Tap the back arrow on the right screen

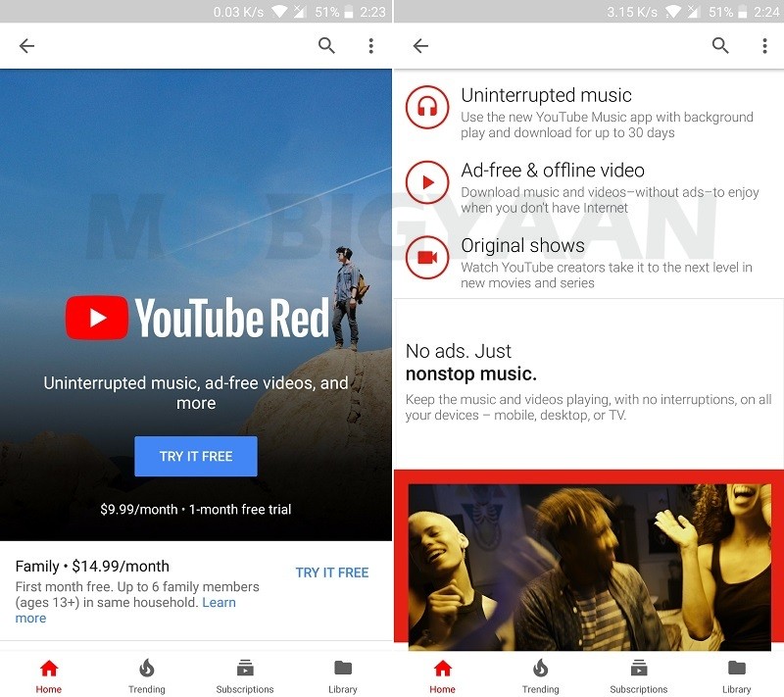(420, 46)
